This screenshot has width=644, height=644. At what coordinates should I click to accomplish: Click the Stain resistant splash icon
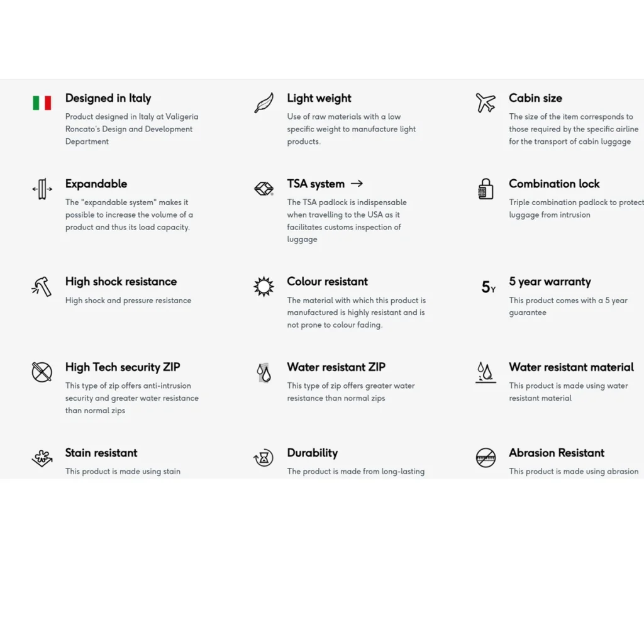point(42,458)
